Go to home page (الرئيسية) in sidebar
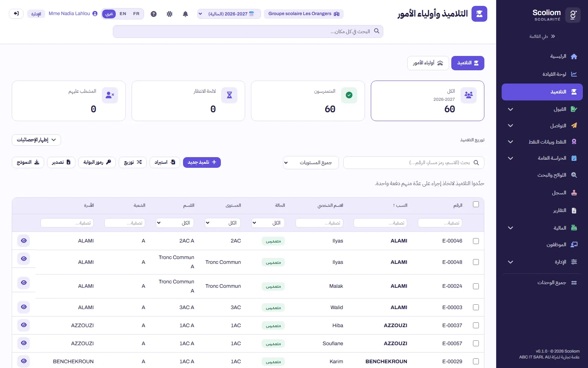Screen dimensions: 588x368 [542, 56]
